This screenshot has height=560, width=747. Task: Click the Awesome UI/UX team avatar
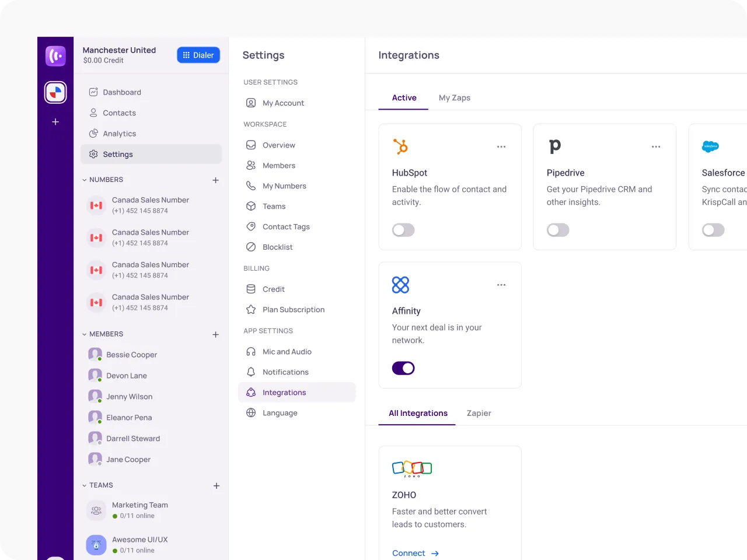[x=96, y=545]
